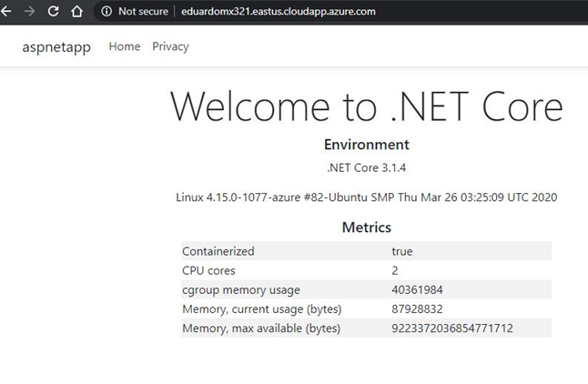Open the browser home page icon

pyautogui.click(x=76, y=11)
